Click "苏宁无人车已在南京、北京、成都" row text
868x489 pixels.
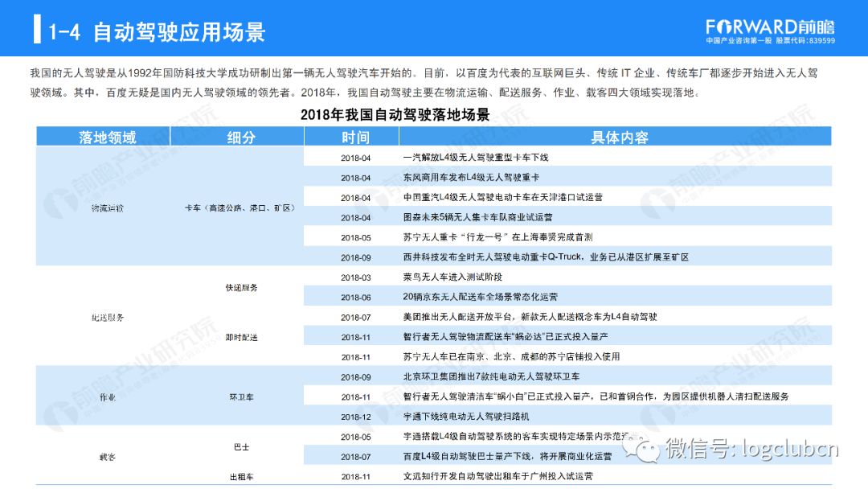(x=511, y=356)
